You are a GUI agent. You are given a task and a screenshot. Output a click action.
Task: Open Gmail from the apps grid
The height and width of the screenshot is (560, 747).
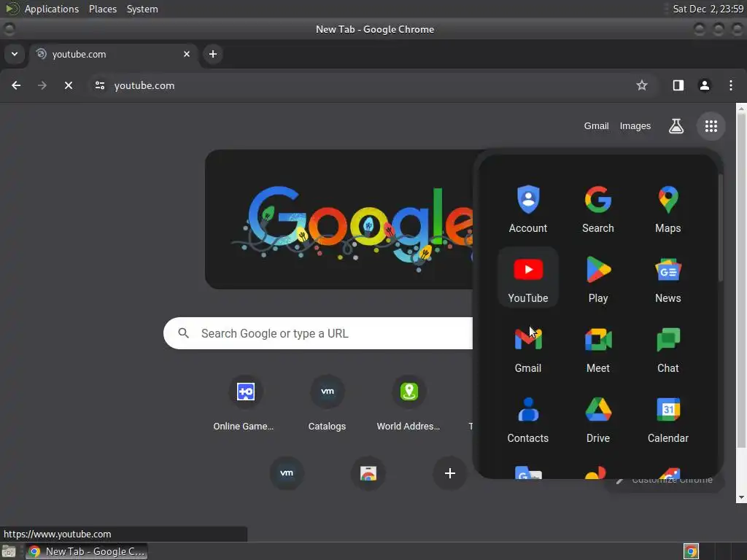click(x=528, y=349)
